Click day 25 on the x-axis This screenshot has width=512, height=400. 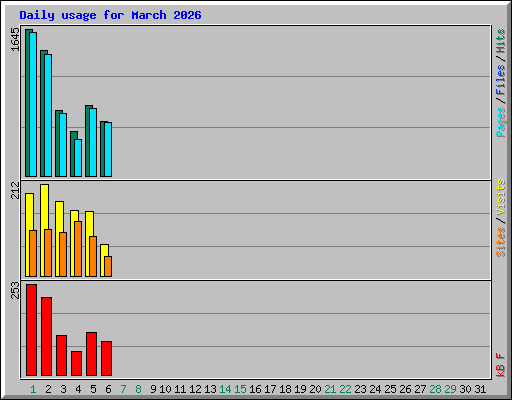(390, 389)
